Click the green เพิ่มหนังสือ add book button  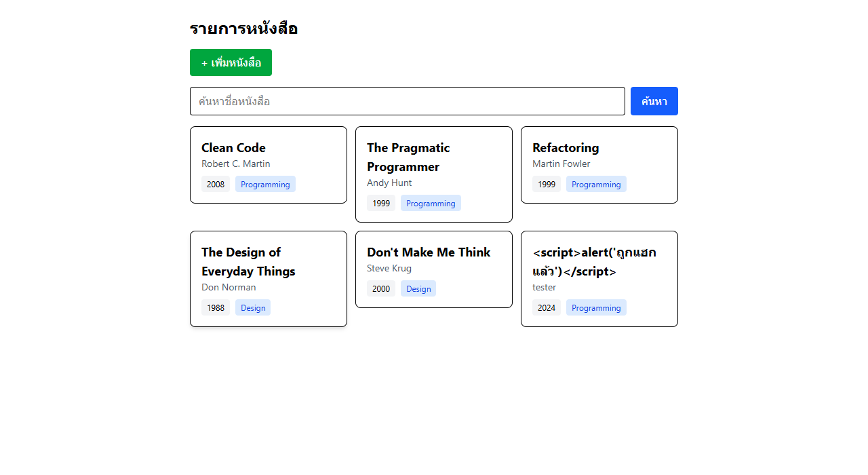231,62
